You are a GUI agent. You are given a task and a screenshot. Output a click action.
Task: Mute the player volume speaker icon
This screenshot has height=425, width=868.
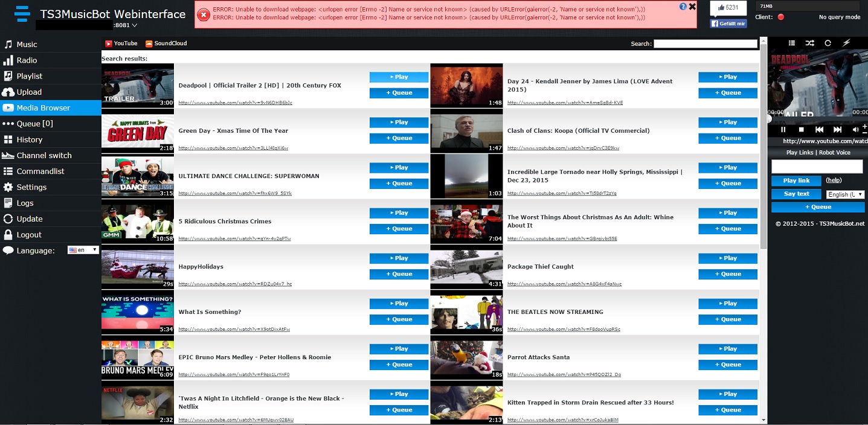click(x=855, y=130)
